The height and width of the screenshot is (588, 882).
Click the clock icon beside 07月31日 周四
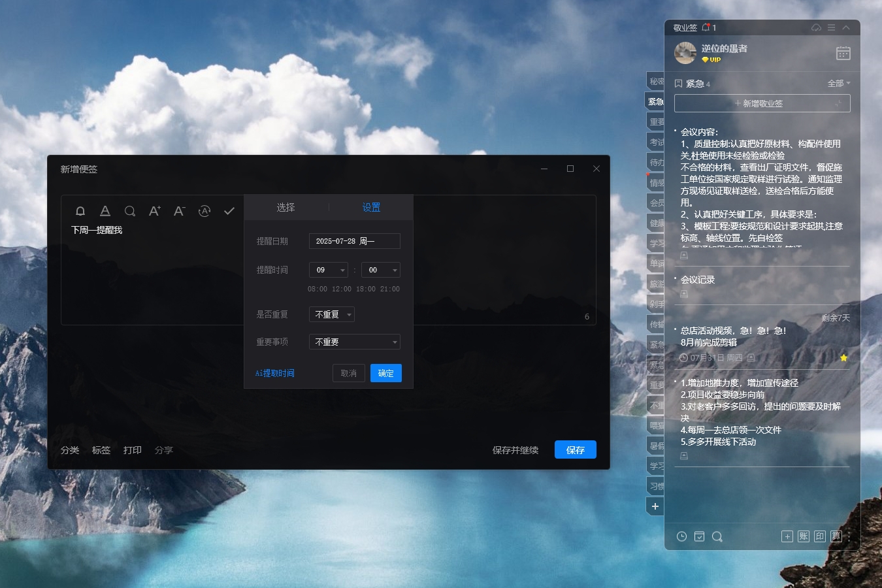tap(683, 357)
